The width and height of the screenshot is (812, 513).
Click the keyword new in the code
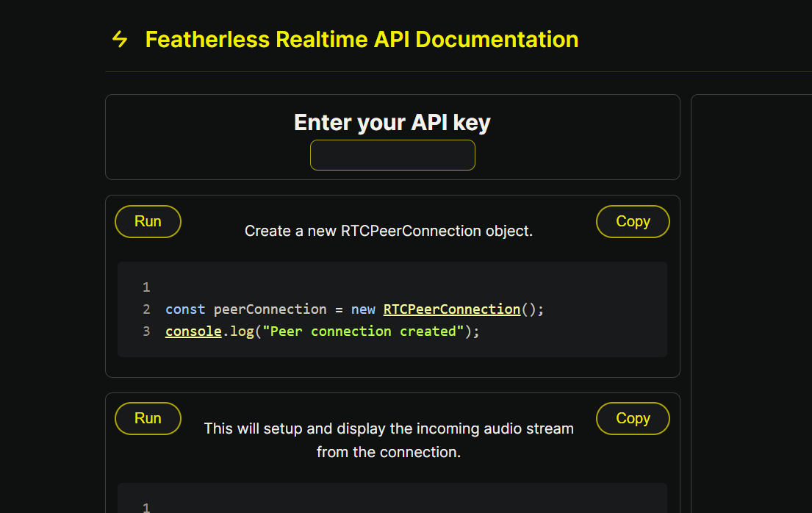[x=363, y=309]
